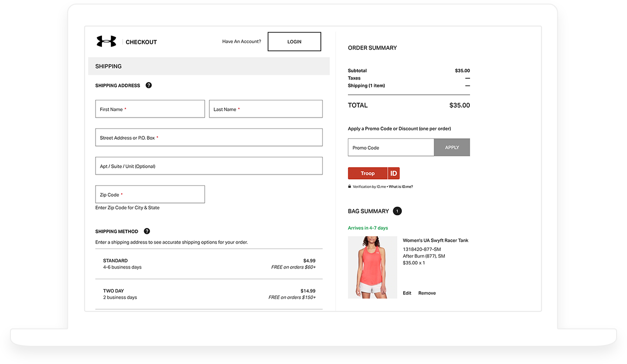Click the APPLY promo code button
Viewport: 627px width, 364px height.
[452, 148]
